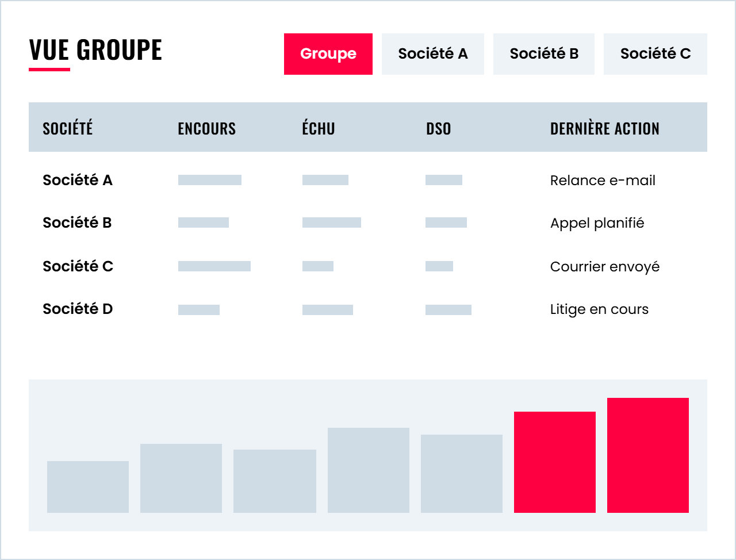Click the Encours placeholder for Société C

(214, 266)
